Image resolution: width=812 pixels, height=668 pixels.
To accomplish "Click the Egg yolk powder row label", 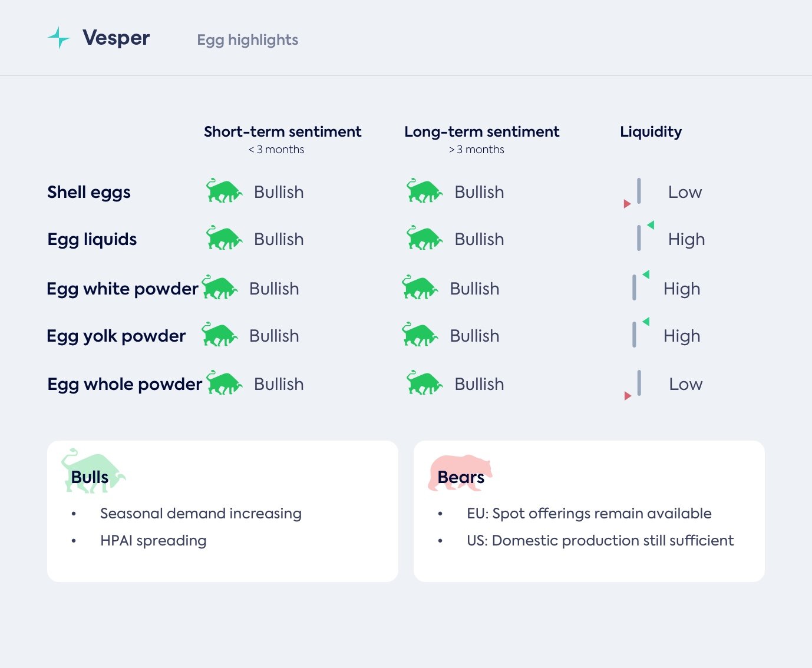I will coord(116,336).
